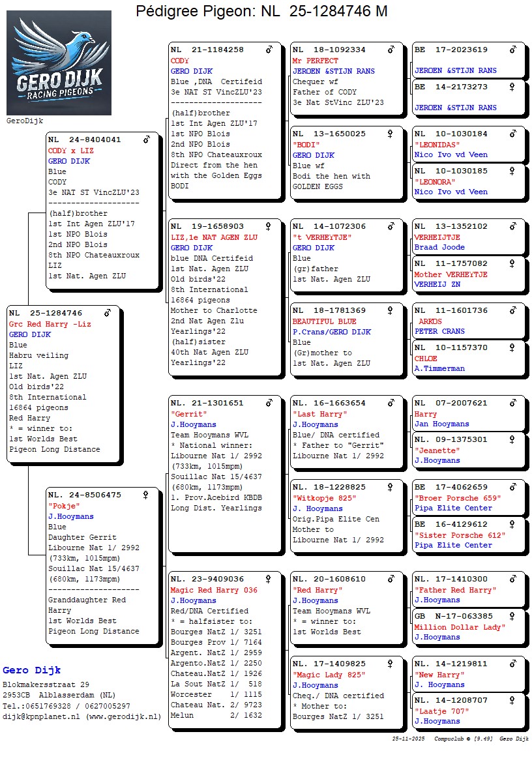Click male symbol in NL 24-8404041 box
Viewport: 532px width, 764px height.
147,140
